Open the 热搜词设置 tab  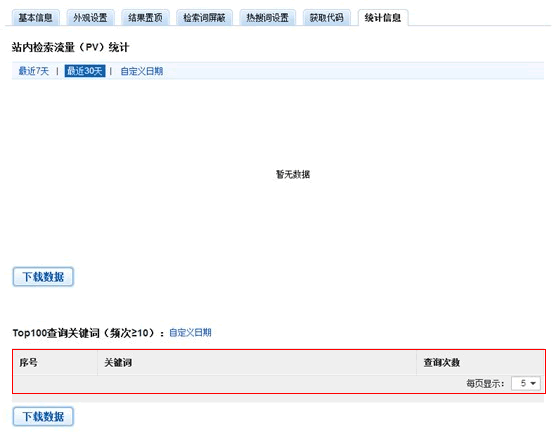[267, 18]
